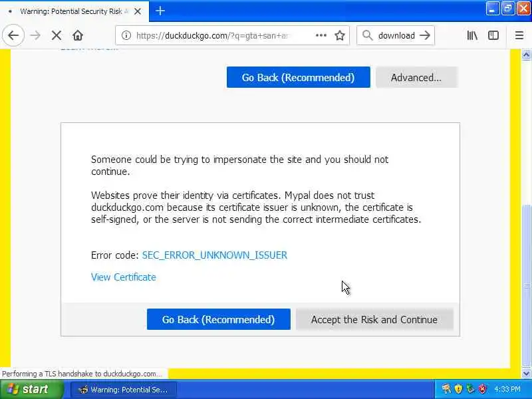This screenshot has height=399, width=532.
Task: Click the red shield tray icon
Action: 482,389
